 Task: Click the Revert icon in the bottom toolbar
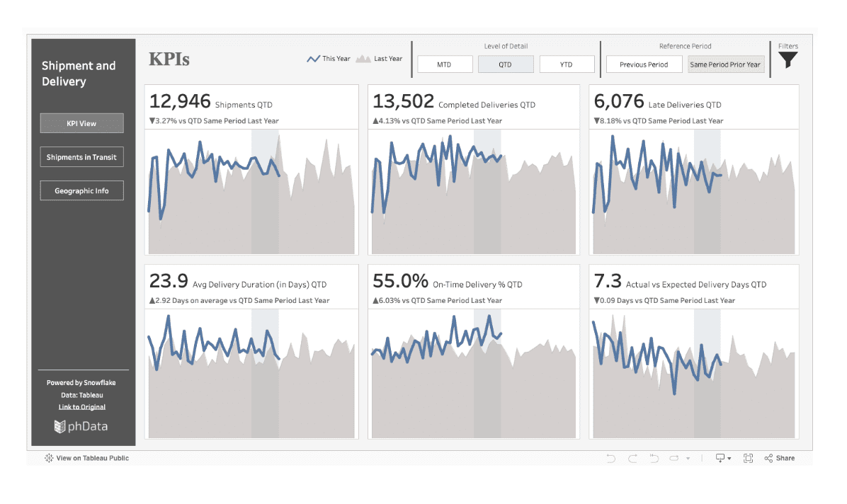pos(654,459)
